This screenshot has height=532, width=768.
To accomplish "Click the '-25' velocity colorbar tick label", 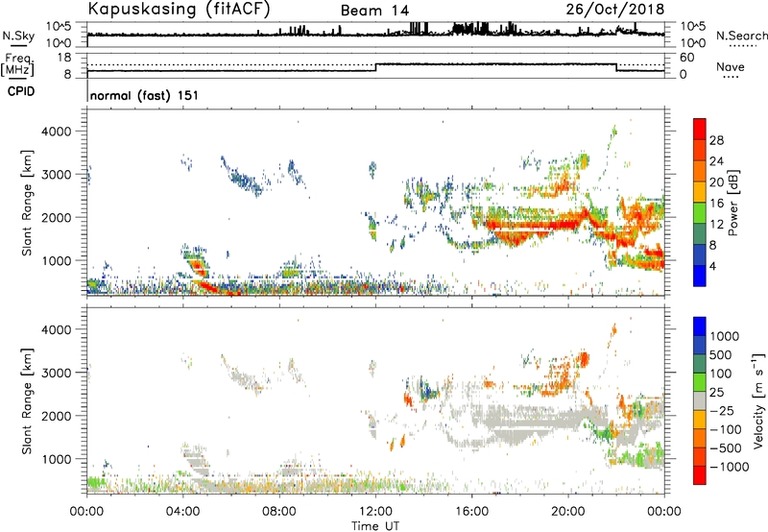I will point(722,410).
